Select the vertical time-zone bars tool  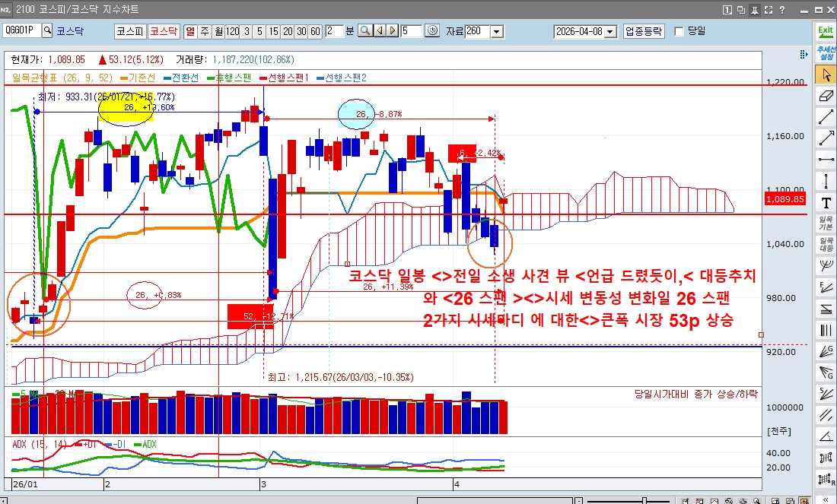pos(826,330)
